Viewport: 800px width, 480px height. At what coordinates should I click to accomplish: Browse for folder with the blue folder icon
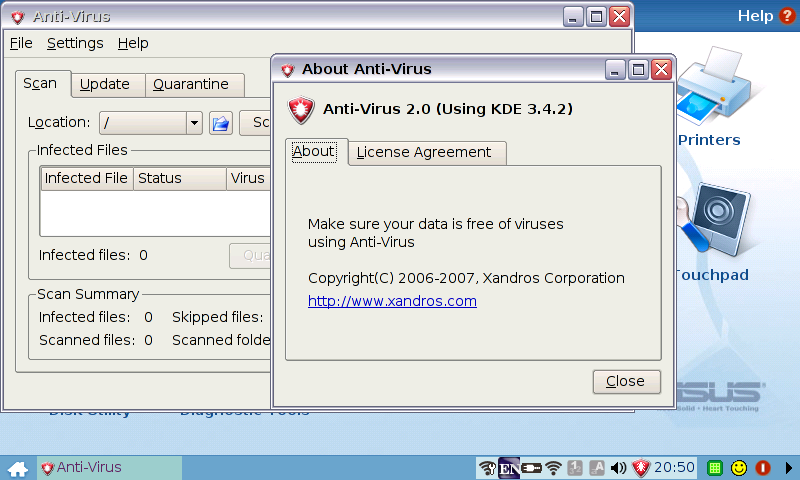tap(220, 123)
